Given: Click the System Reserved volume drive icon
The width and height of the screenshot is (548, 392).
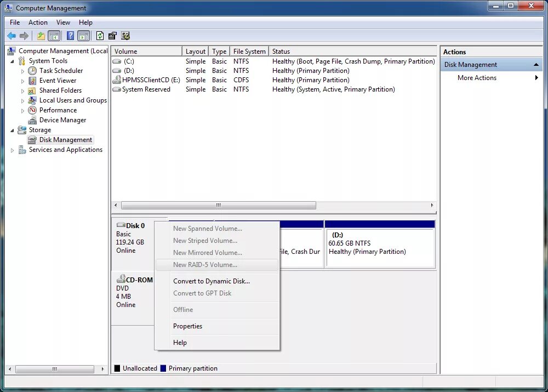Looking at the screenshot, I should coord(117,89).
